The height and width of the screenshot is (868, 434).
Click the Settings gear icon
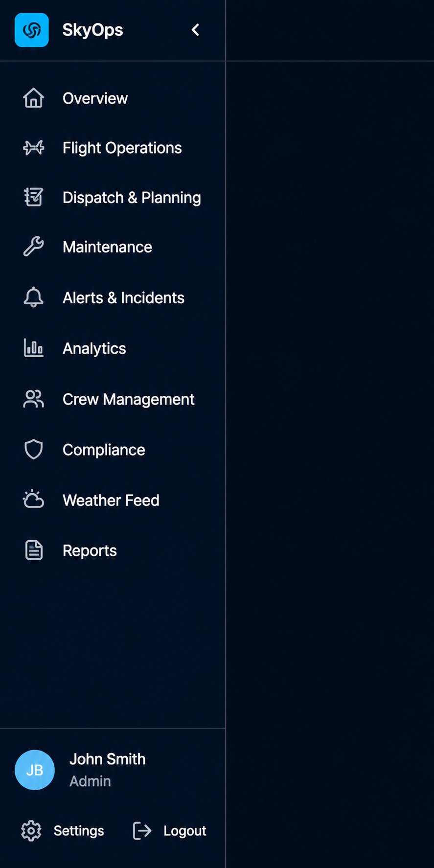31,830
